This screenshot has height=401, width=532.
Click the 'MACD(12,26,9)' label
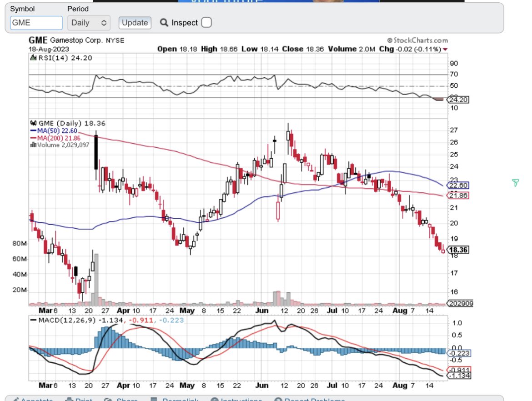click(x=67, y=320)
